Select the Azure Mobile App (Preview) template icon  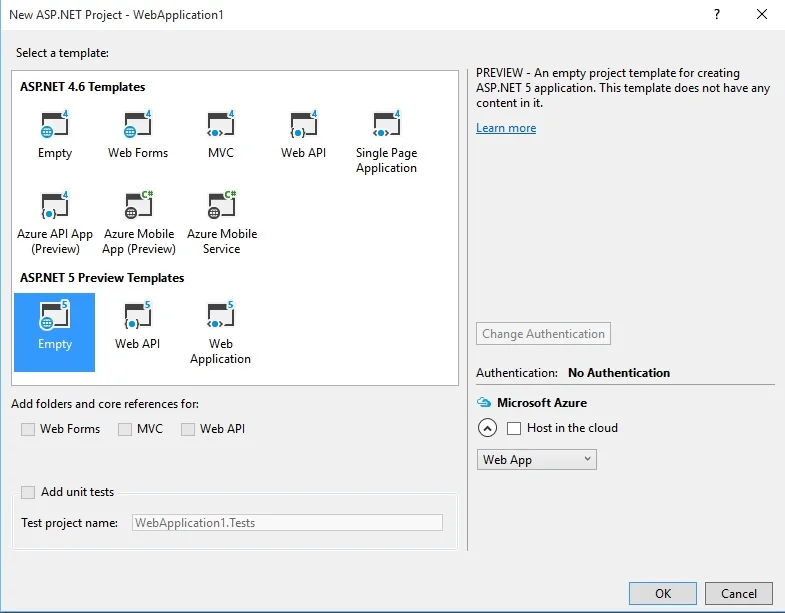(x=139, y=205)
